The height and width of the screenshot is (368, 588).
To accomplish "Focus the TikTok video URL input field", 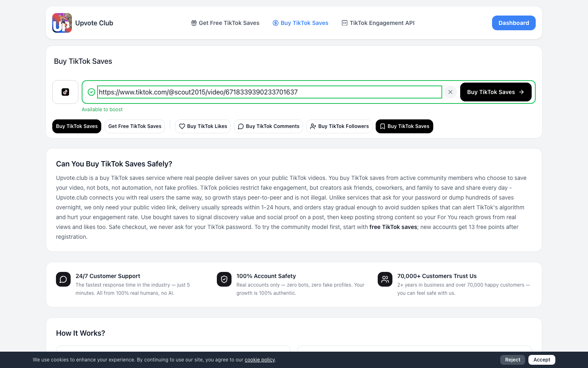I will click(x=269, y=92).
